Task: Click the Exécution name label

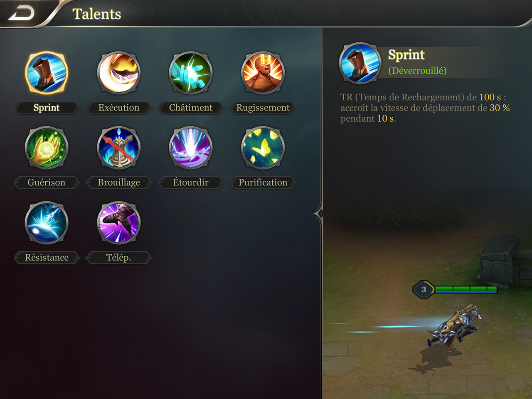Action: 119,108
